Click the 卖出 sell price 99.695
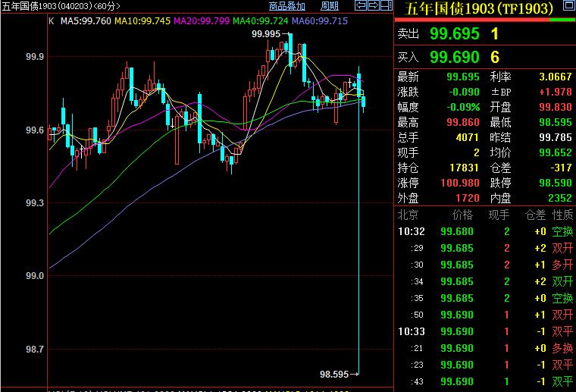The width and height of the screenshot is (576, 392). tap(454, 34)
